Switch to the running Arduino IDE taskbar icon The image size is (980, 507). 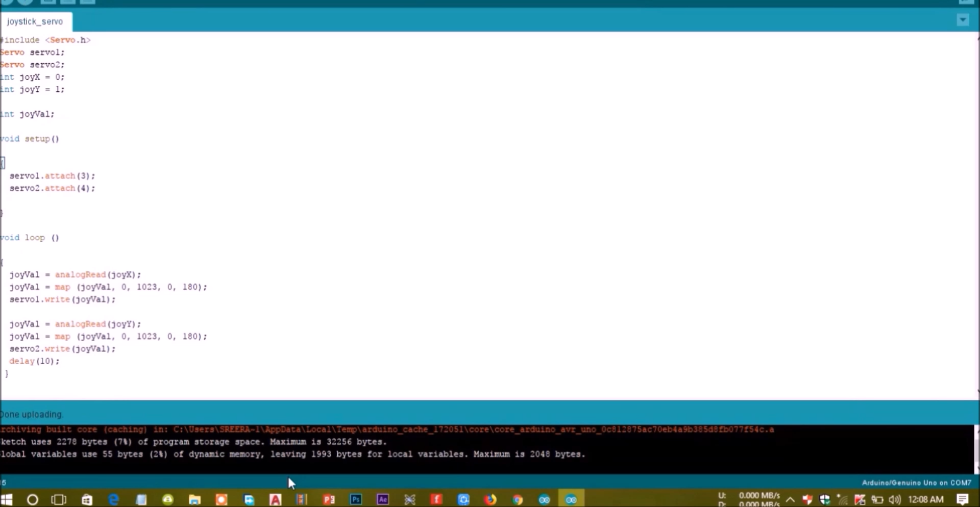coord(571,499)
